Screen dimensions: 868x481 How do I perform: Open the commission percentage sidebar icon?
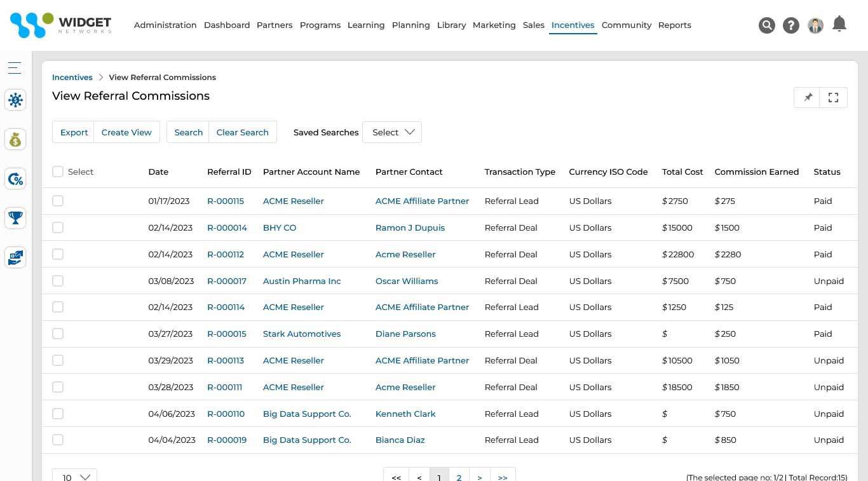15,179
